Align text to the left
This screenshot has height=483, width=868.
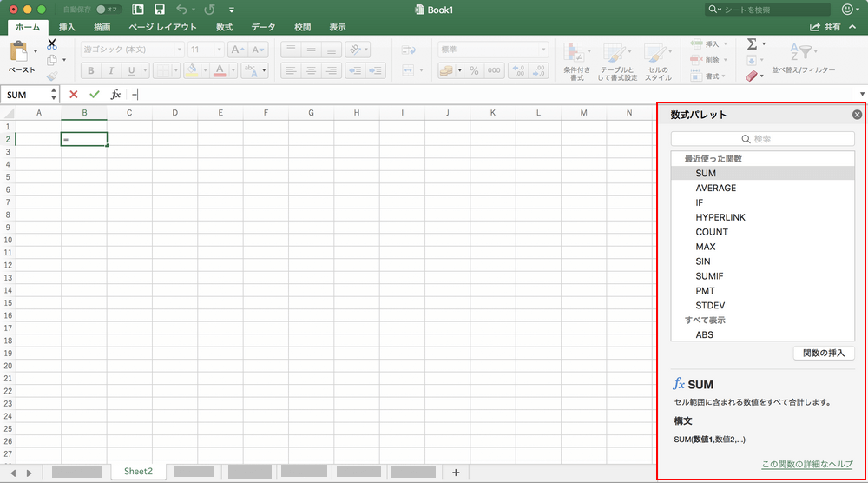point(291,70)
